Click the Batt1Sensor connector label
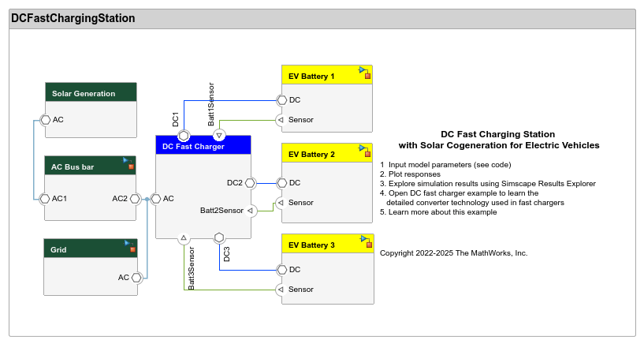This screenshot has width=644, height=344. 210,104
